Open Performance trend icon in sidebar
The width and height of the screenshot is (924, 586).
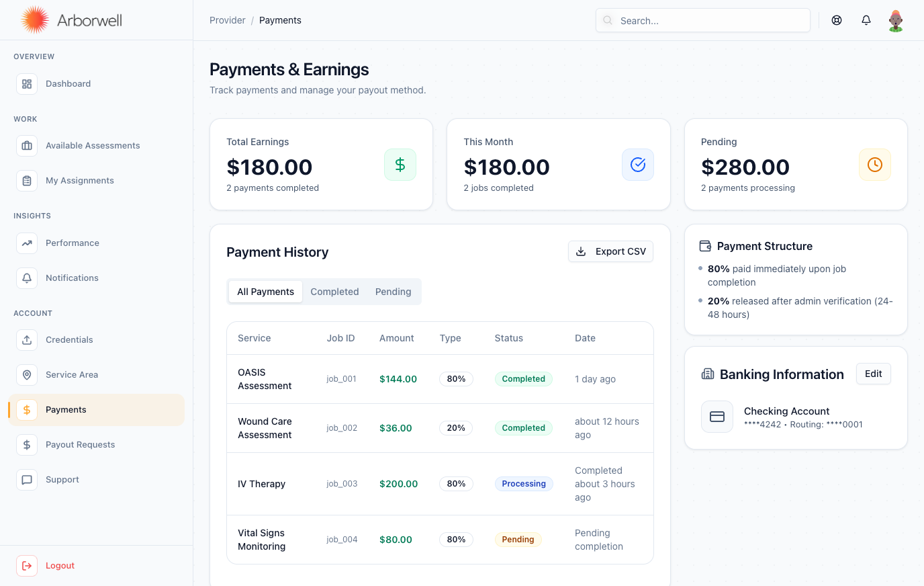pos(27,243)
